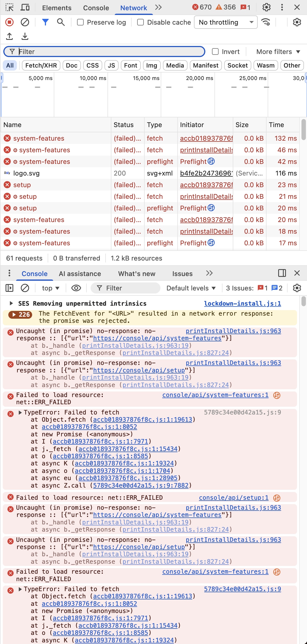
Task: Toggle the Socket type filter
Action: pyautogui.click(x=237, y=65)
